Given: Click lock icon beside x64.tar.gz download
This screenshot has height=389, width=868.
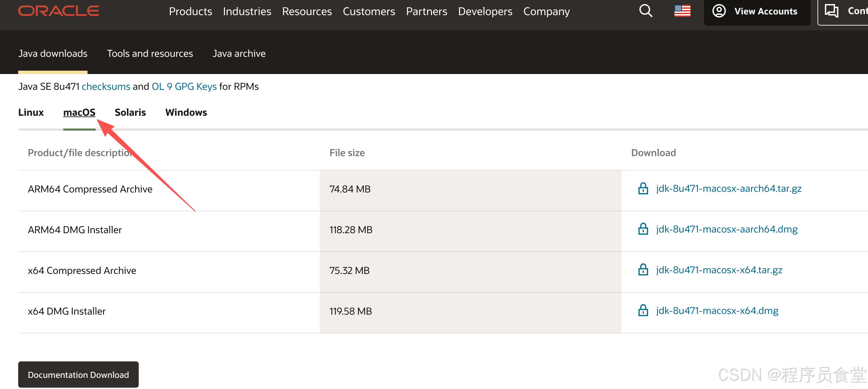Looking at the screenshot, I should (642, 270).
